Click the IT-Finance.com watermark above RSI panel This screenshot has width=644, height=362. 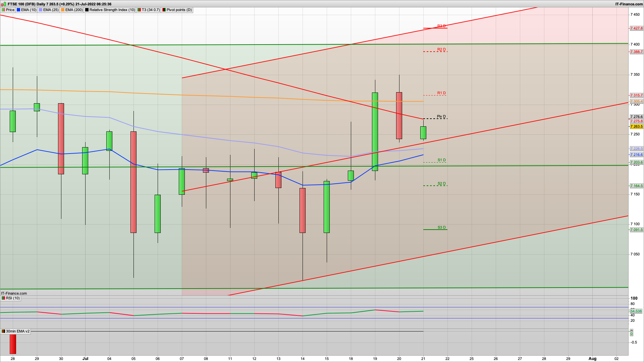coord(14,293)
